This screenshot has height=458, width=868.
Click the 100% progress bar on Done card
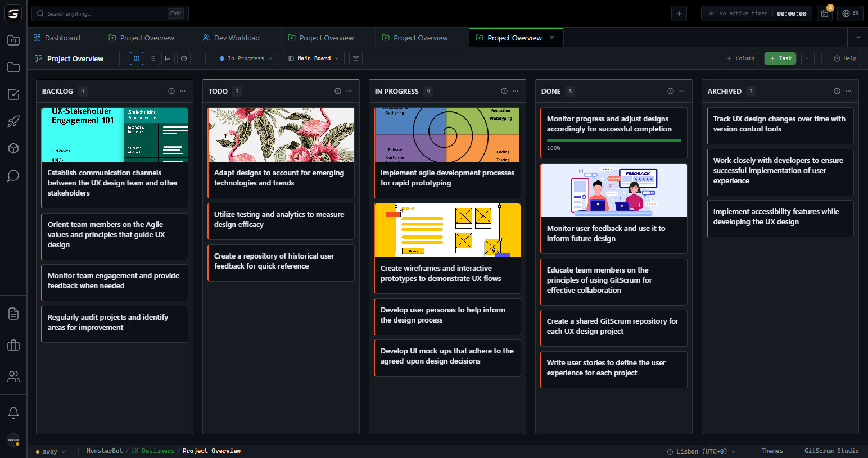613,140
